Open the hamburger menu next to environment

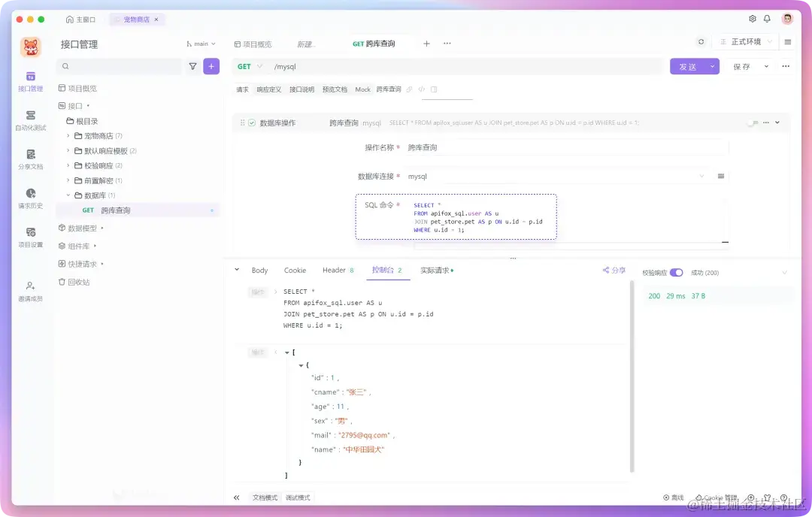pyautogui.click(x=788, y=42)
